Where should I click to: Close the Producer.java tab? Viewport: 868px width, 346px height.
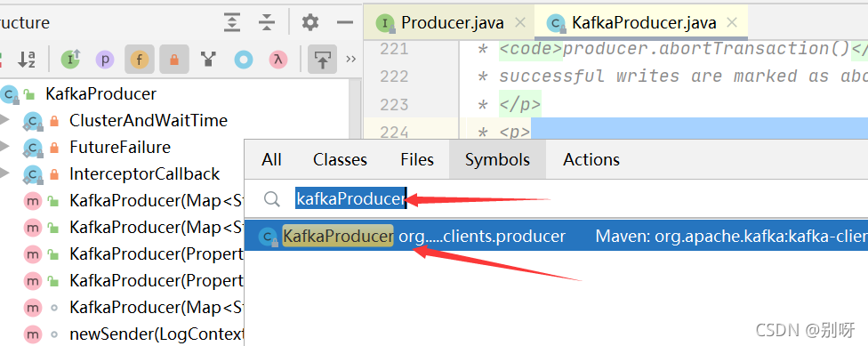tap(519, 23)
